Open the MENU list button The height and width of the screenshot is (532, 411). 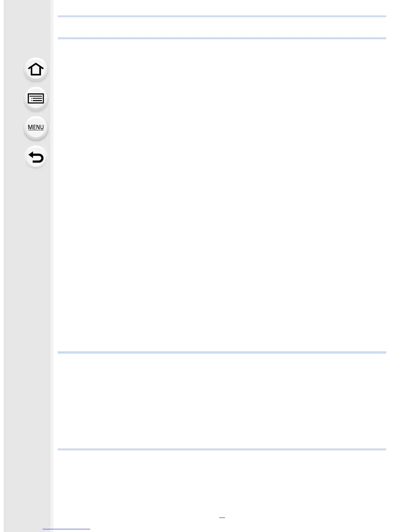point(36,128)
